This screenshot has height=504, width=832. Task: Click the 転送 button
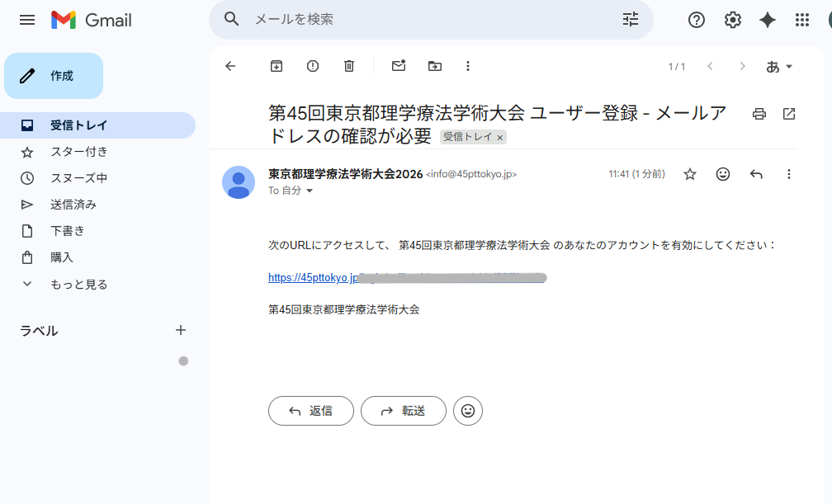[404, 411]
